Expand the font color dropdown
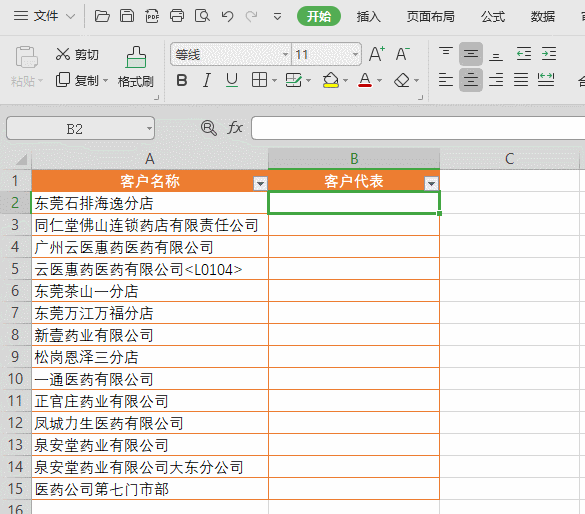The height and width of the screenshot is (514, 585). tap(379, 80)
